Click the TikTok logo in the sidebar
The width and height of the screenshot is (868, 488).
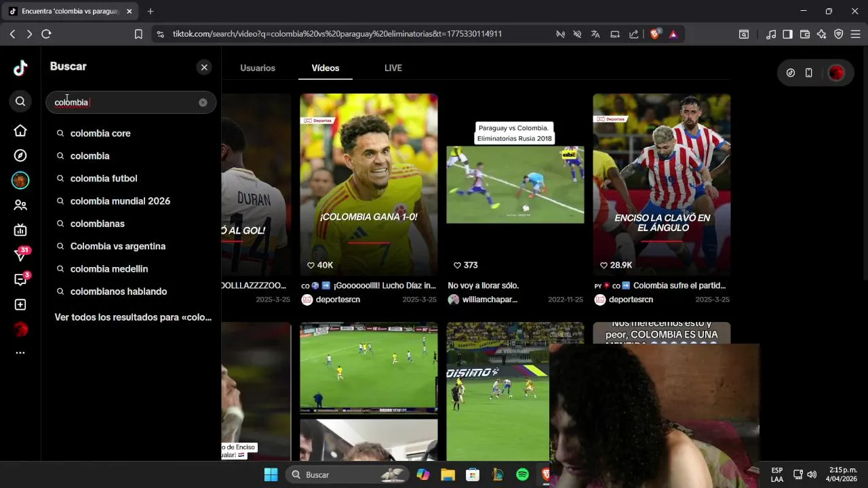tap(20, 68)
